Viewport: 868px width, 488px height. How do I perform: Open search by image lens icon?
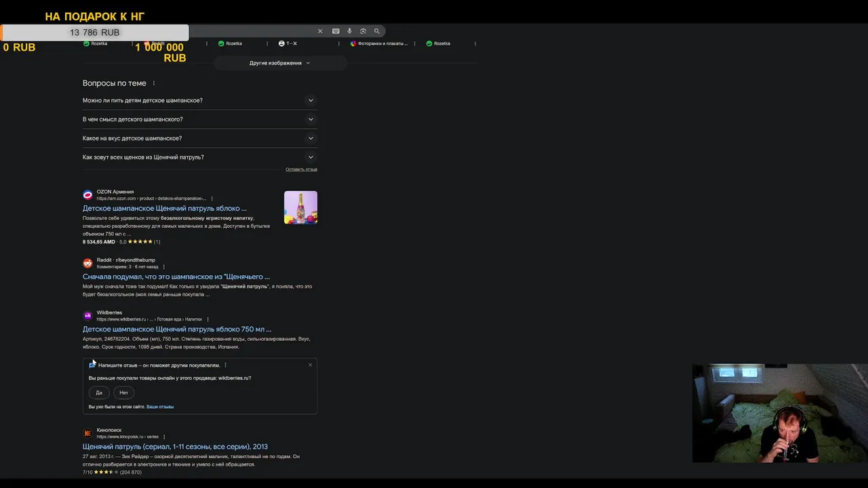[363, 31]
